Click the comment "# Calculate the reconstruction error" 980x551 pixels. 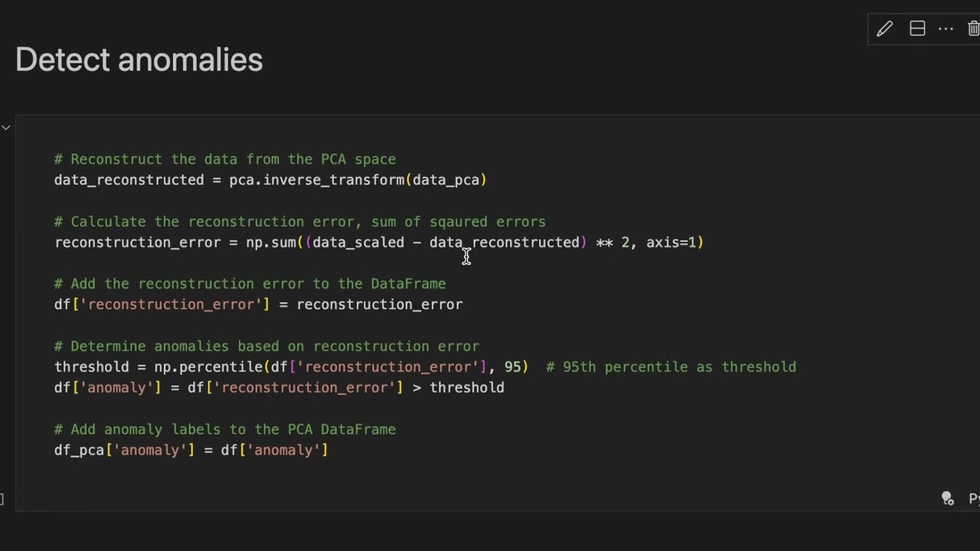(x=300, y=222)
